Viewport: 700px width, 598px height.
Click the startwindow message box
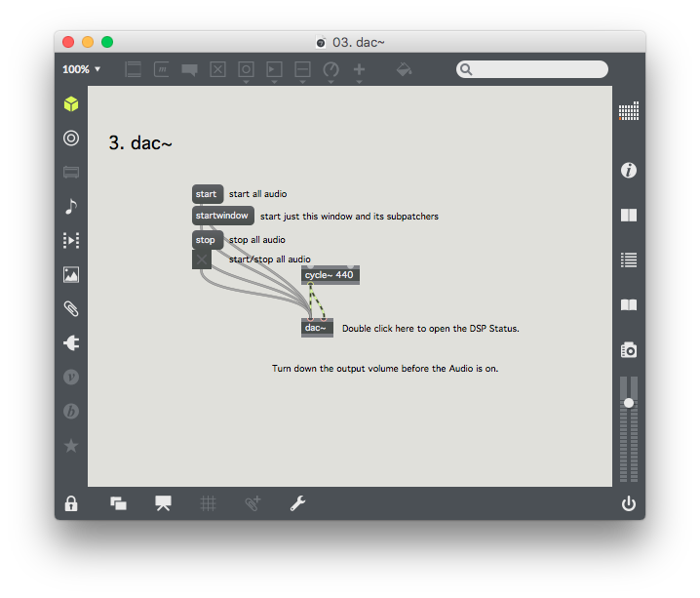pyautogui.click(x=222, y=216)
